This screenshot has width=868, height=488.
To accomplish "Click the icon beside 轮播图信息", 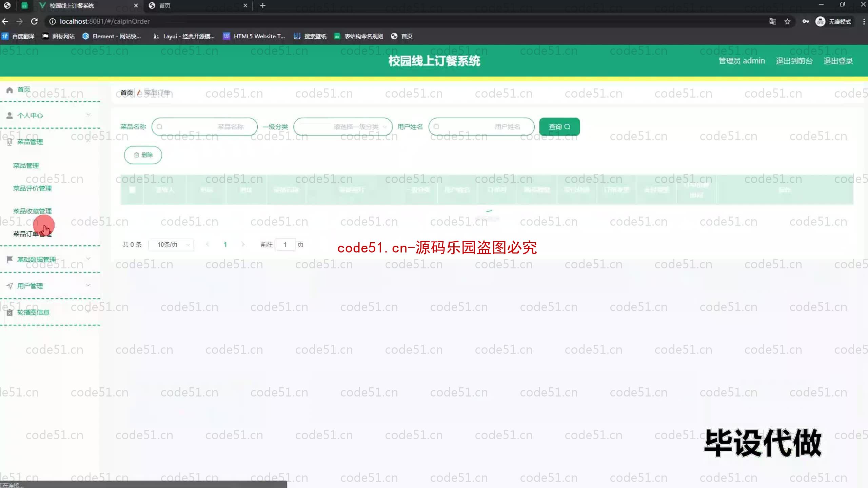I will click(9, 312).
